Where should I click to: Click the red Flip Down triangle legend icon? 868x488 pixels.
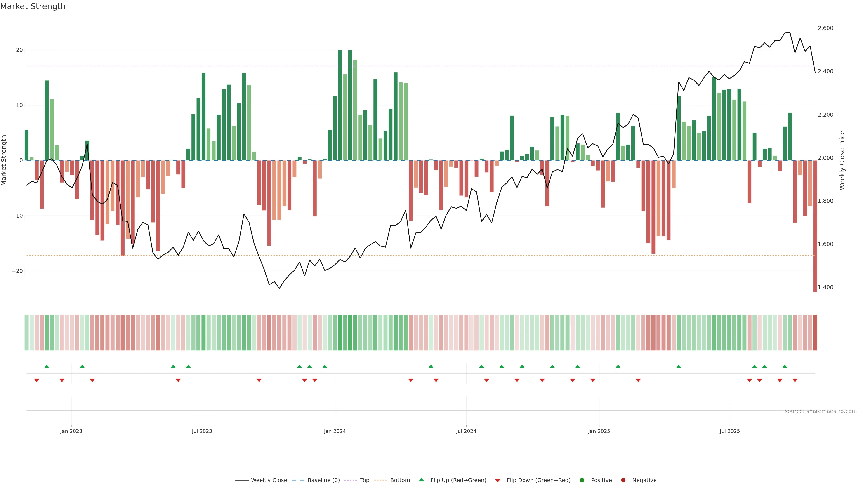pos(498,481)
